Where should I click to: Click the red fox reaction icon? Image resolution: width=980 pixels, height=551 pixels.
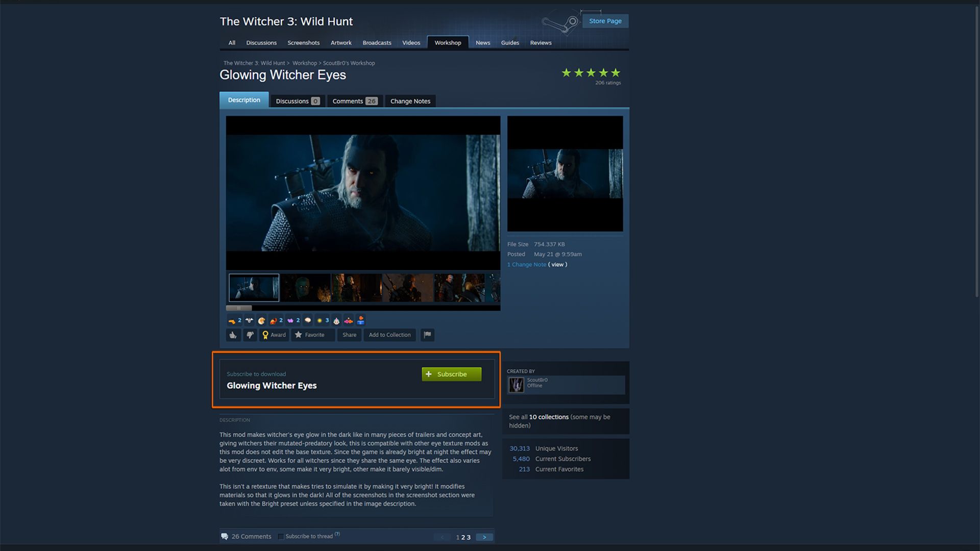[x=273, y=321]
